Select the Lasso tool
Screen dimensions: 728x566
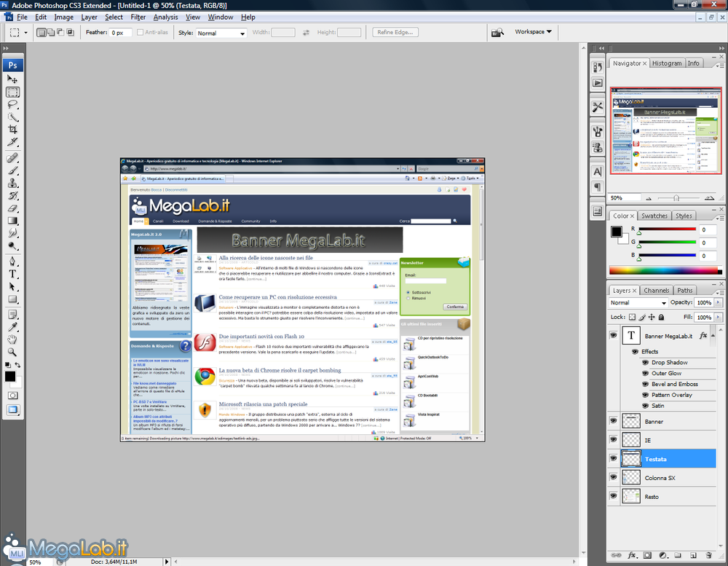coord(12,105)
